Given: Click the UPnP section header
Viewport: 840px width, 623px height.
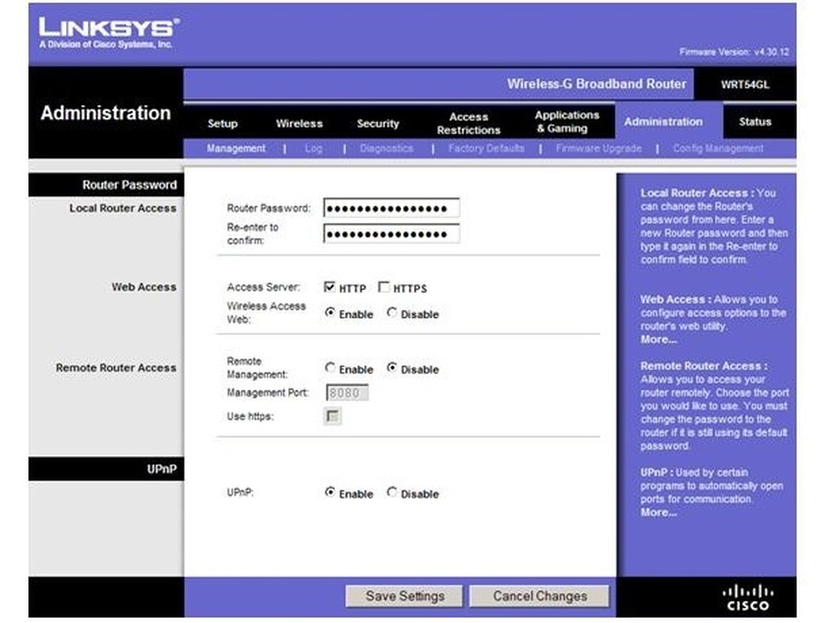Looking at the screenshot, I should (x=161, y=469).
